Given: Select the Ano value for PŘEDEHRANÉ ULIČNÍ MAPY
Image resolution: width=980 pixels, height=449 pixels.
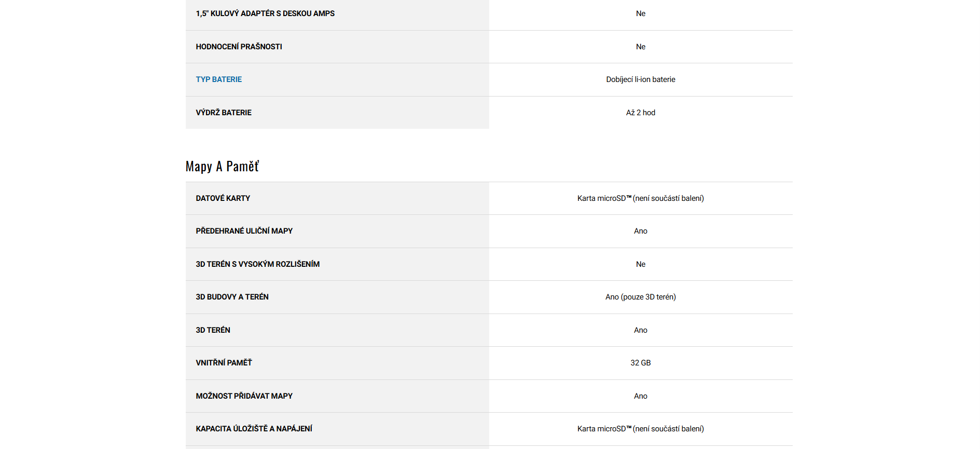Looking at the screenshot, I should [640, 231].
